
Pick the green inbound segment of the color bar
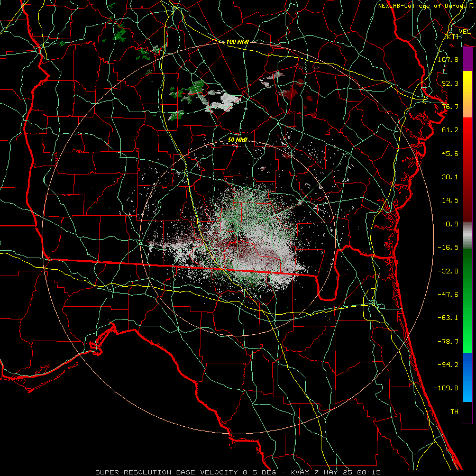tap(467, 300)
